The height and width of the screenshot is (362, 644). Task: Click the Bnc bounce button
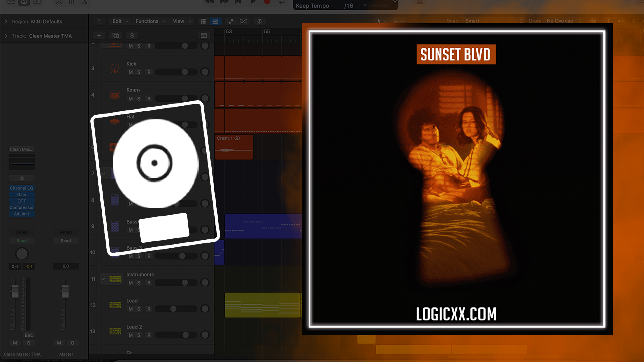(29, 335)
